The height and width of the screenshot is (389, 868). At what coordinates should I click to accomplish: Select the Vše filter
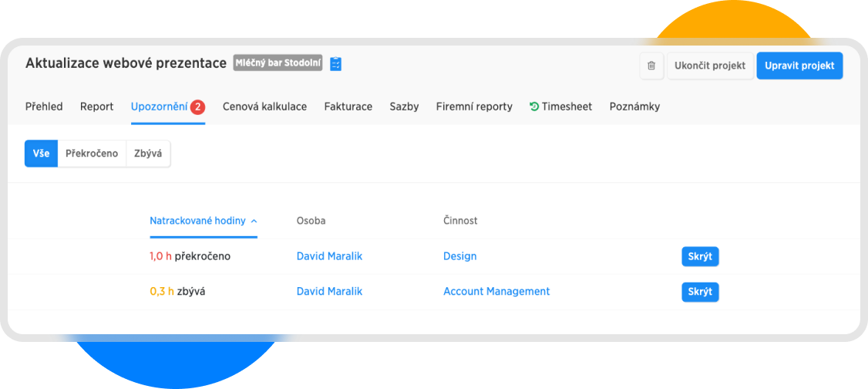pos(41,154)
